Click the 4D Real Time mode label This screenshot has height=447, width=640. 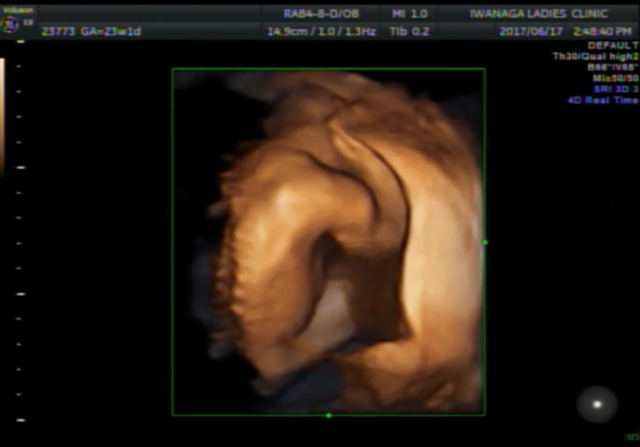click(x=601, y=98)
